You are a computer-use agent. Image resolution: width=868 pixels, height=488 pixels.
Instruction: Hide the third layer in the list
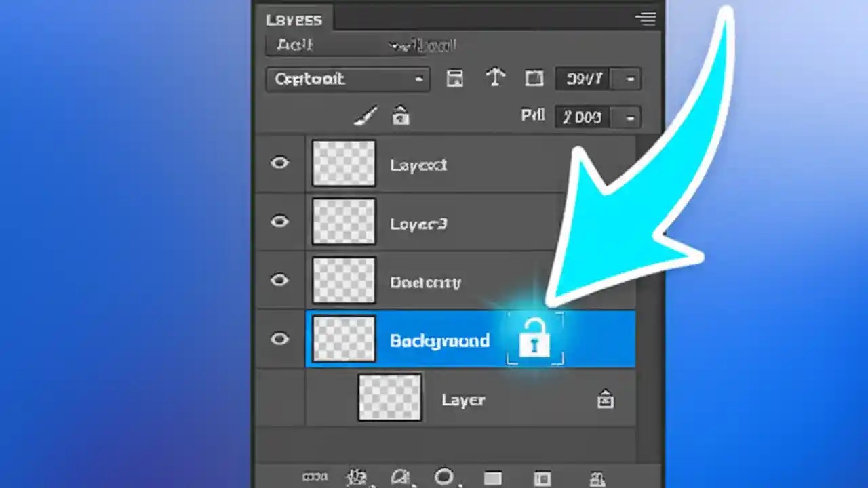click(279, 280)
